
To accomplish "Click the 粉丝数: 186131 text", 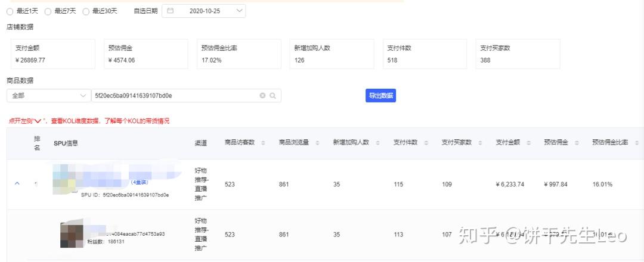I will click(106, 242).
